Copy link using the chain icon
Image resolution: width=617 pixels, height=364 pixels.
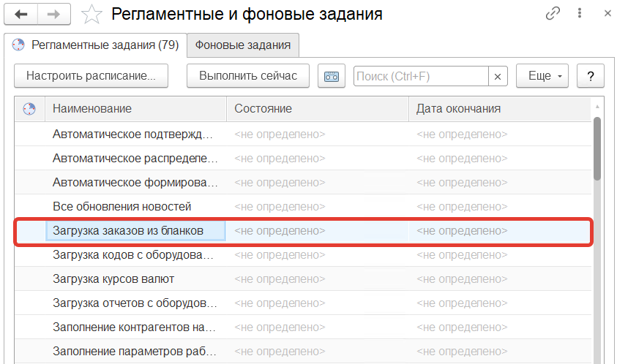pyautogui.click(x=553, y=14)
